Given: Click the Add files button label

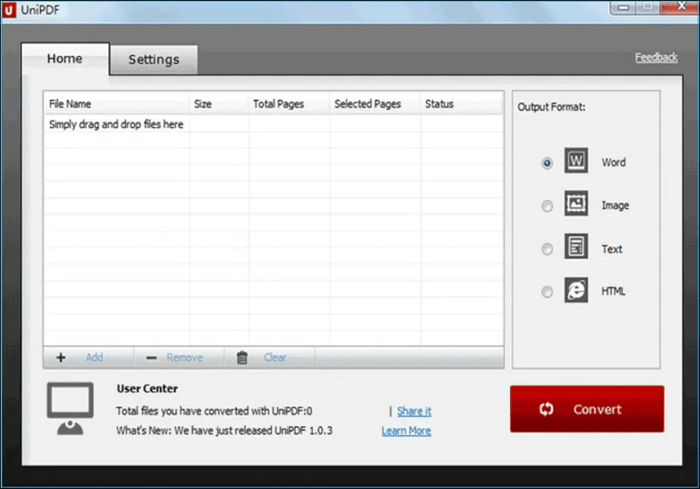Looking at the screenshot, I should tap(94, 357).
